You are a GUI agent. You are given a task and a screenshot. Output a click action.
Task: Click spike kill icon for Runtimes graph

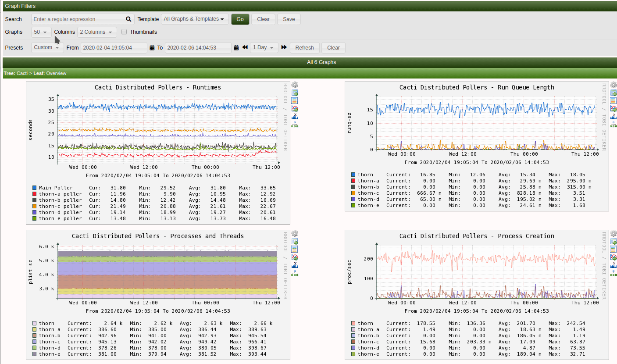tap(295, 117)
